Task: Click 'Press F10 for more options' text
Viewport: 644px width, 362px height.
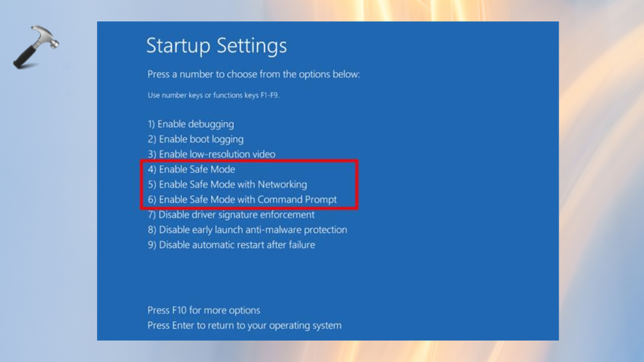Action: tap(204, 310)
